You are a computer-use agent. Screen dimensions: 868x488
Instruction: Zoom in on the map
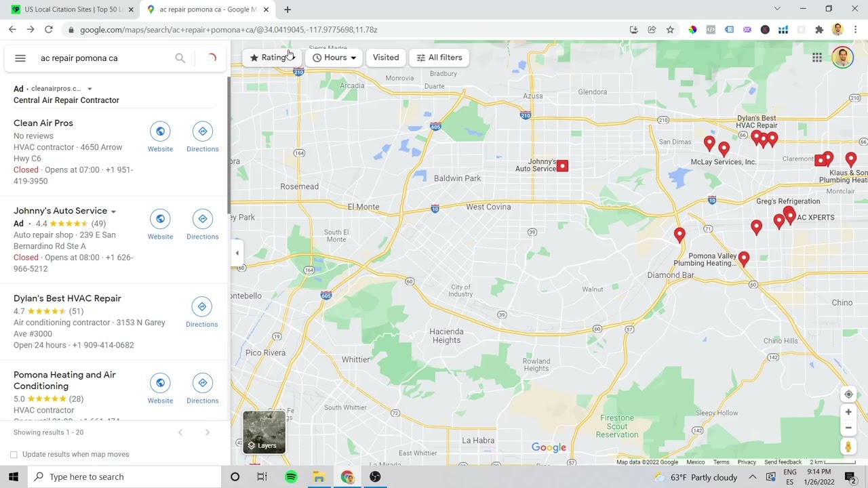point(848,412)
